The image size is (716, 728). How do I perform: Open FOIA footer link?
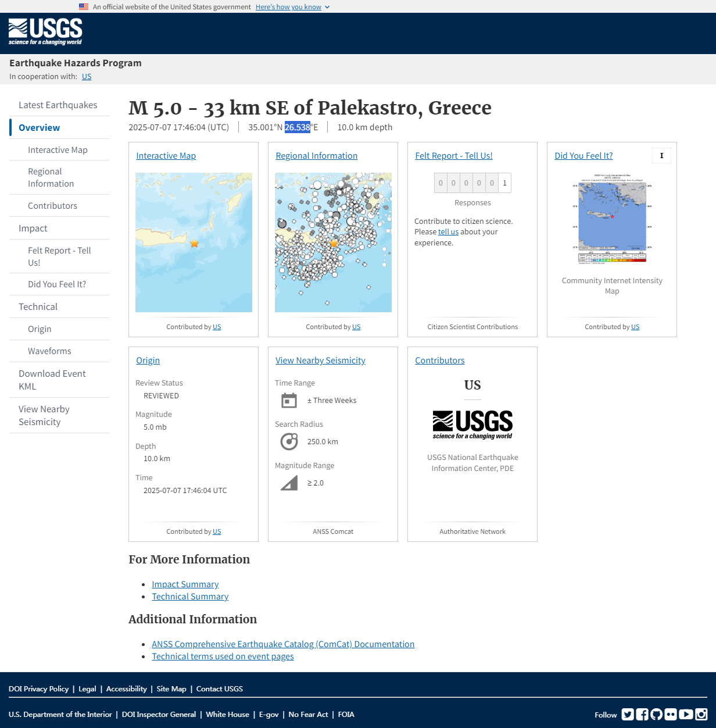(346, 715)
